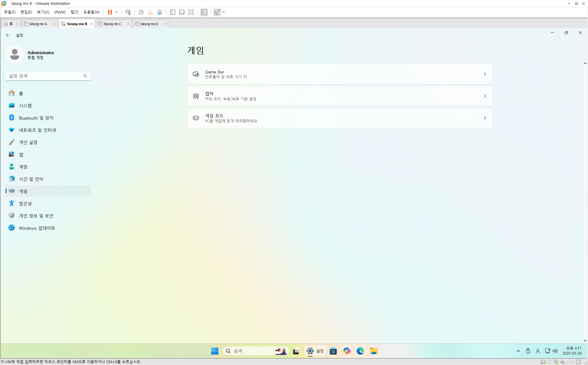
Task: Switch to the Seung mo C tab
Action: pyautogui.click(x=112, y=24)
